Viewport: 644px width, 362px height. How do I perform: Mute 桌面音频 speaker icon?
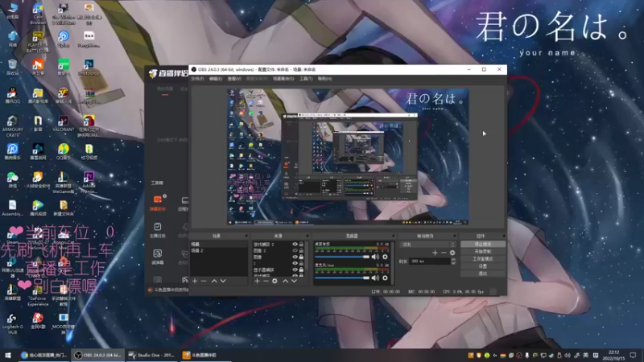[375, 257]
